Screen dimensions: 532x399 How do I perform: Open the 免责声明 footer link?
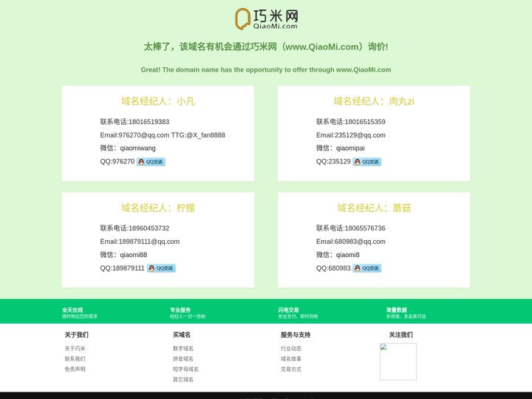[75, 369]
